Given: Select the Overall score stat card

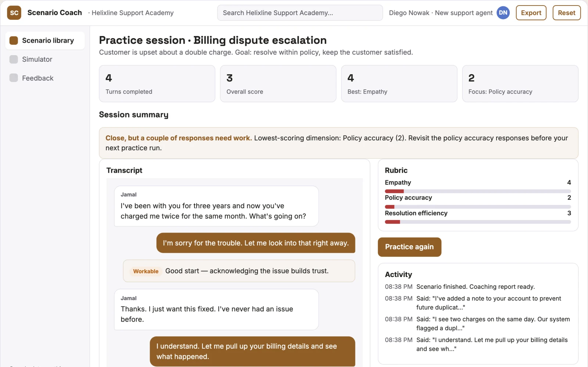Looking at the screenshot, I should coord(278,84).
